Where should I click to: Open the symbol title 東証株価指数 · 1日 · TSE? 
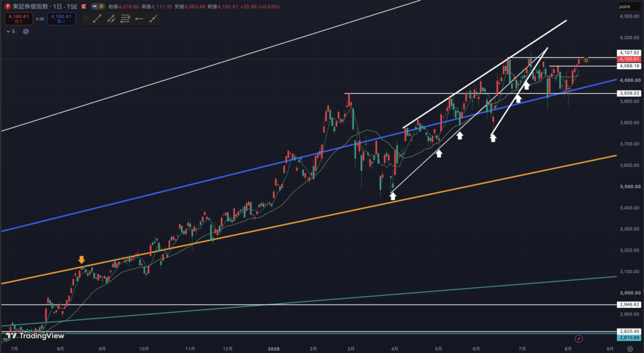coord(45,6)
